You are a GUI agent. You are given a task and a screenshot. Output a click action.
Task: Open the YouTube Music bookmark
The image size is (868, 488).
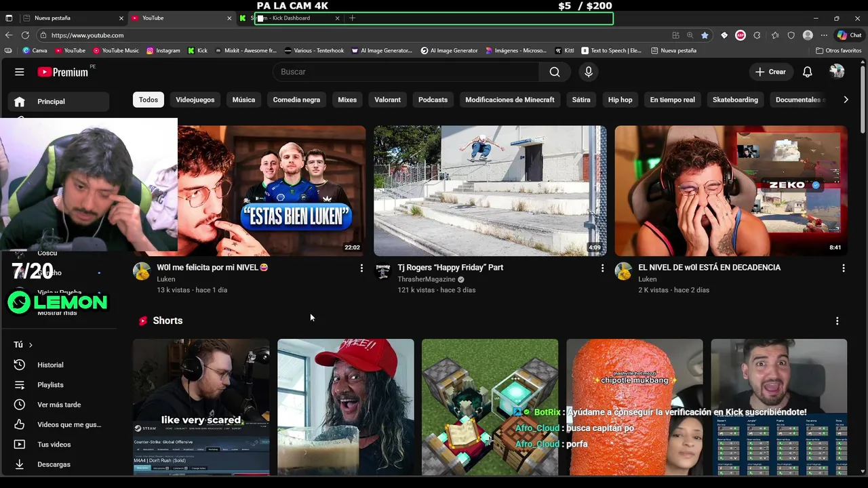(115, 50)
